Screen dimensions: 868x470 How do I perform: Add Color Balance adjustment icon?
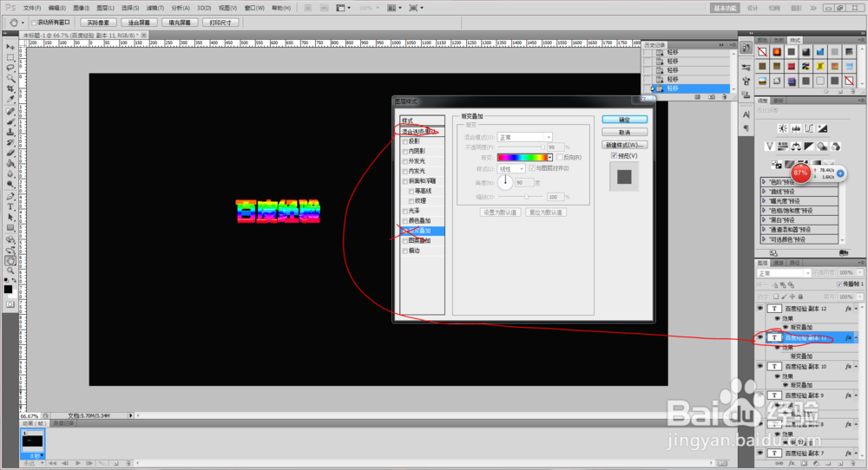point(796,146)
